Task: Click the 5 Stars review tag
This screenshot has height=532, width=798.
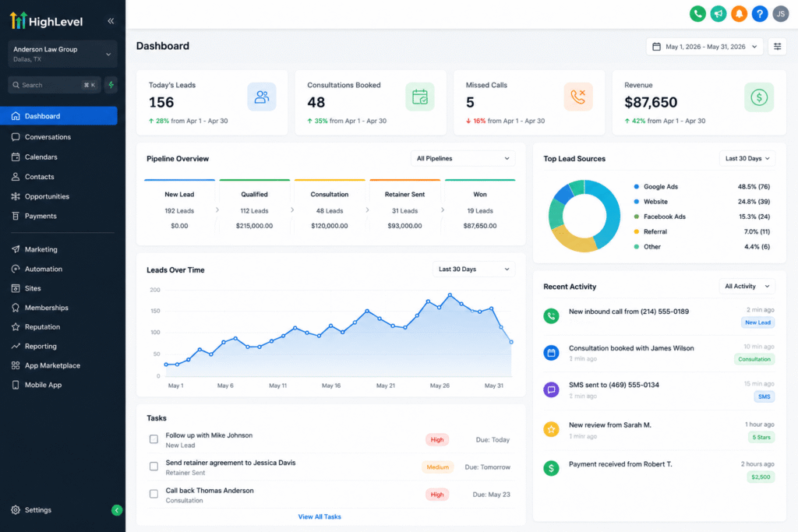Action: click(761, 438)
